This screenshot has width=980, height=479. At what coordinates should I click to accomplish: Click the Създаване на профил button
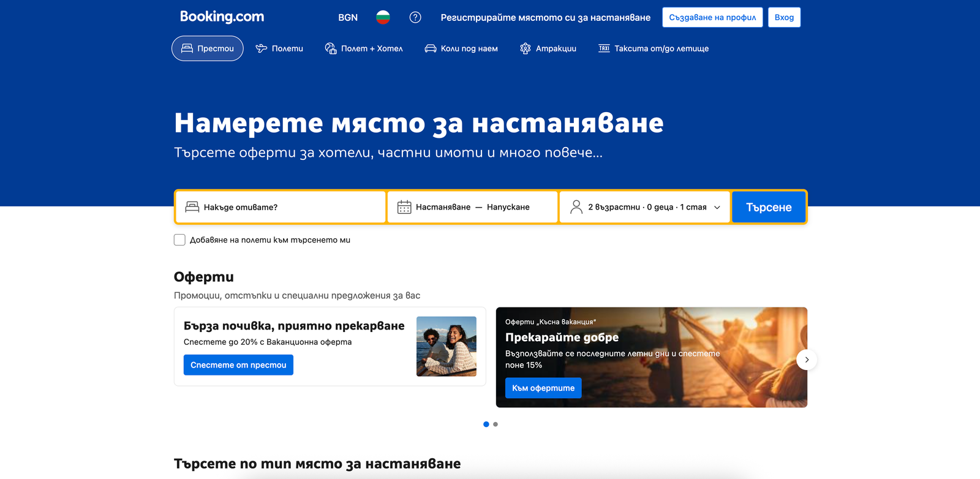pyautogui.click(x=712, y=17)
